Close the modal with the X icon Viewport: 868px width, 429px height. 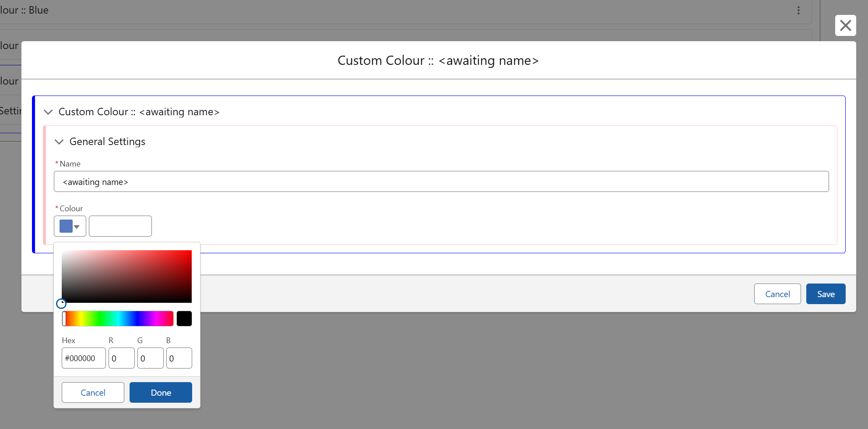point(845,25)
